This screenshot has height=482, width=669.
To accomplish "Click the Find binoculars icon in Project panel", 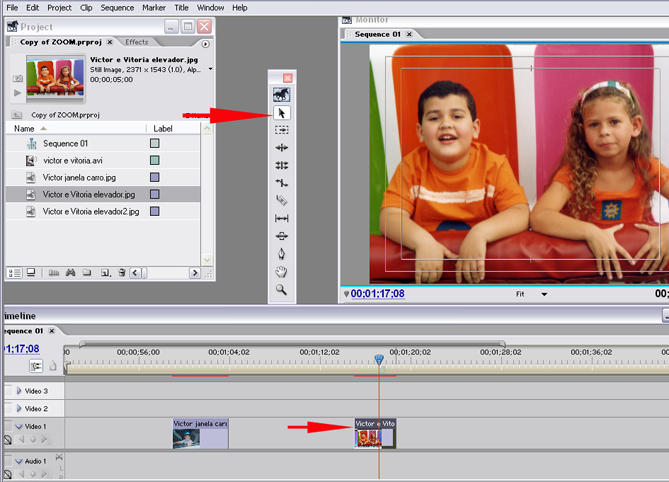I will (x=71, y=272).
